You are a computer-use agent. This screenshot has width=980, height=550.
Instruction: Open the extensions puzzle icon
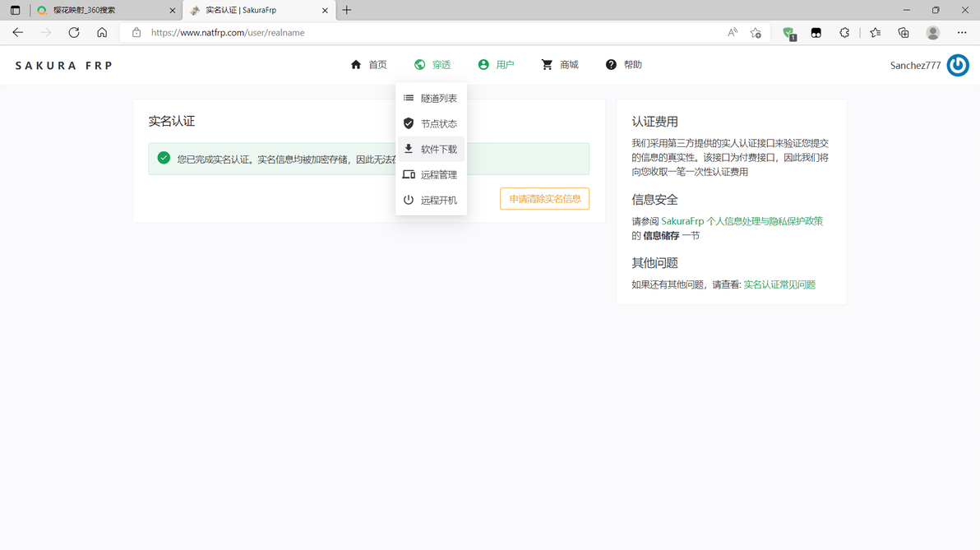point(844,33)
